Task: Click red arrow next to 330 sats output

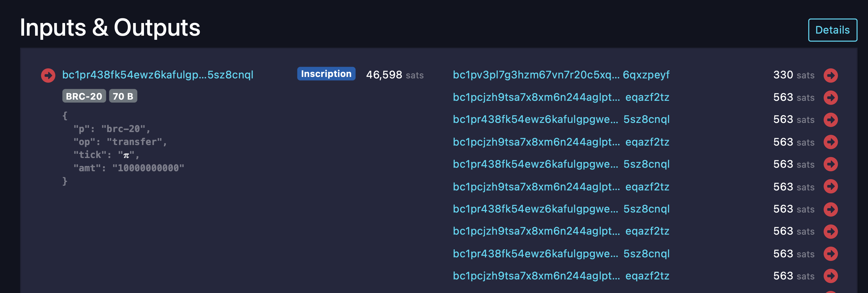Action: (831, 75)
